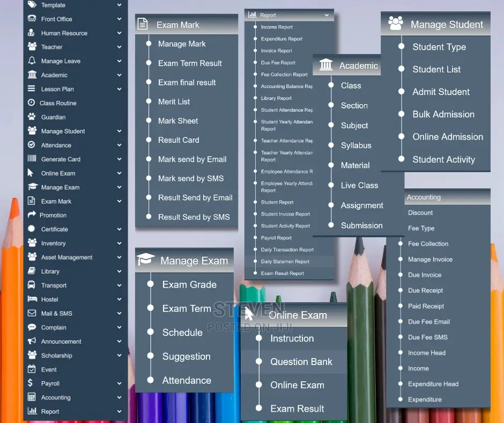Select Manage Invoice in Accounting panel
This screenshot has height=423, width=504.
(430, 259)
